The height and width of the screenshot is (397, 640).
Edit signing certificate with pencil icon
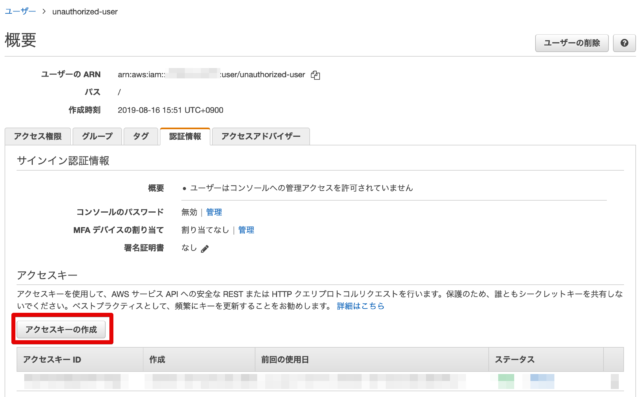pos(205,248)
